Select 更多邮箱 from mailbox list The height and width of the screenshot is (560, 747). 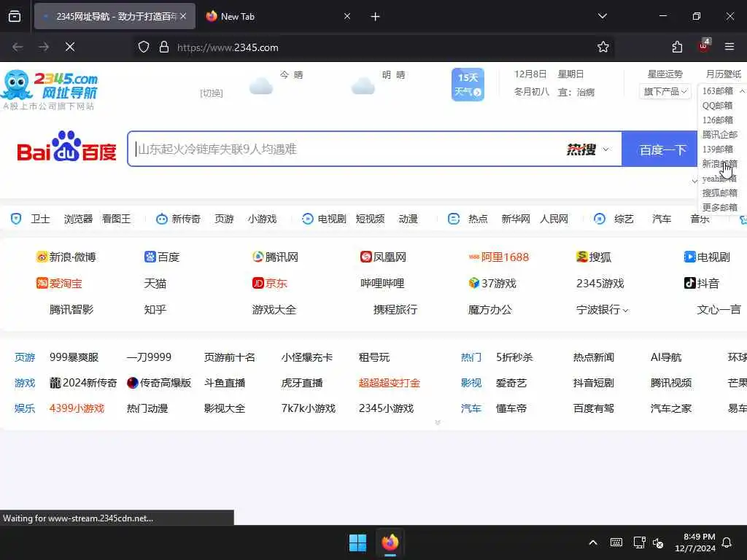point(719,208)
